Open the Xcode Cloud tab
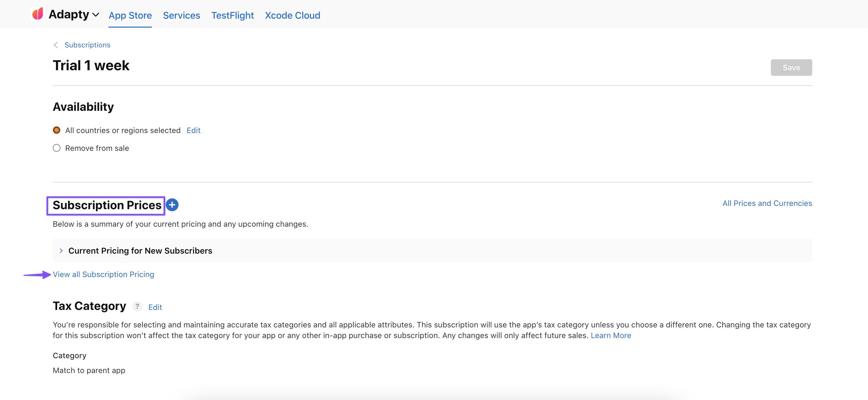 point(292,15)
